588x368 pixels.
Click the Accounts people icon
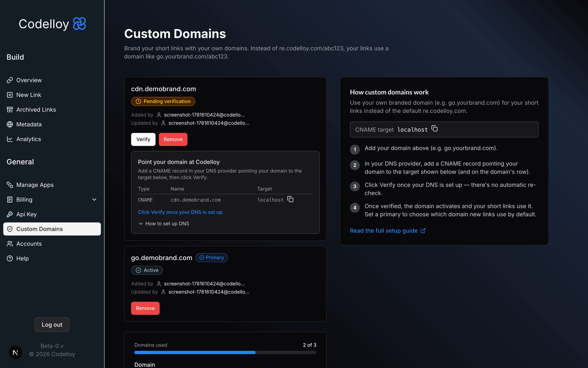tap(10, 244)
